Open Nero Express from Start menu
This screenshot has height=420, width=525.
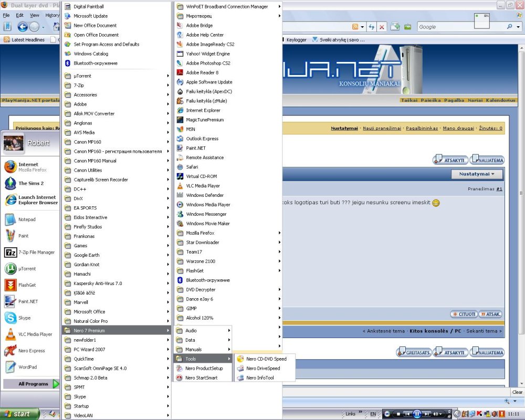click(x=30, y=351)
